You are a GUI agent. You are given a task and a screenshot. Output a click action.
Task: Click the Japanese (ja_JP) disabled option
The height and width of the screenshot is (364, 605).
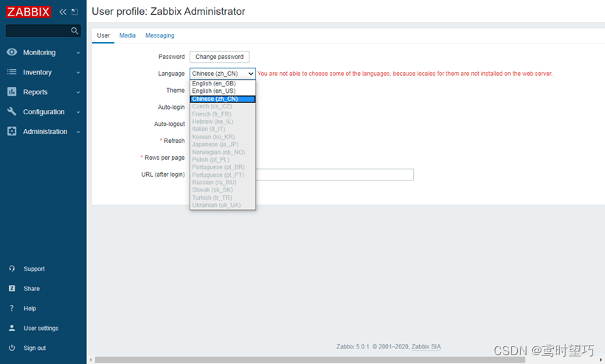[x=223, y=144]
